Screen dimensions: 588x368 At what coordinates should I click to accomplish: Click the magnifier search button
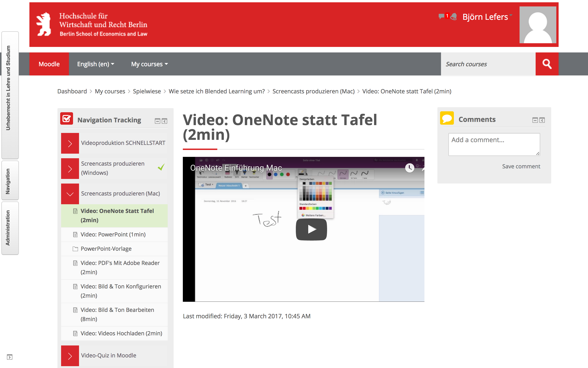tap(547, 64)
